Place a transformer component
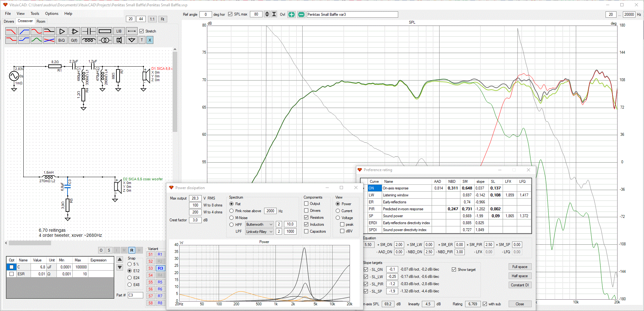The height and width of the screenshot is (311, 644). tap(105, 40)
